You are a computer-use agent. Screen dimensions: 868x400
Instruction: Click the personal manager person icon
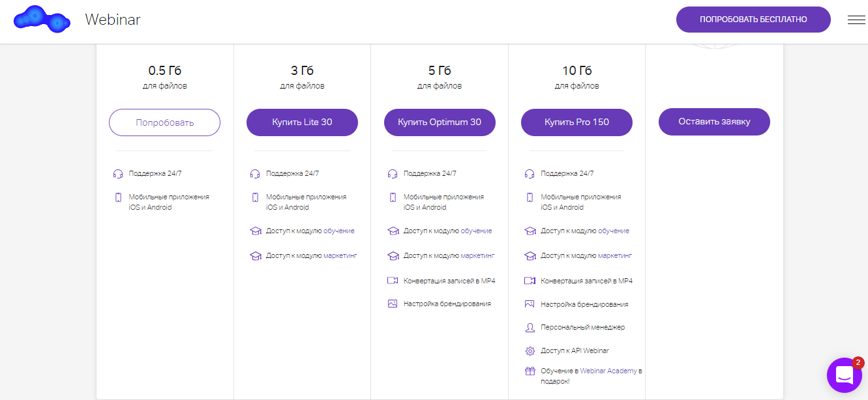tap(530, 328)
